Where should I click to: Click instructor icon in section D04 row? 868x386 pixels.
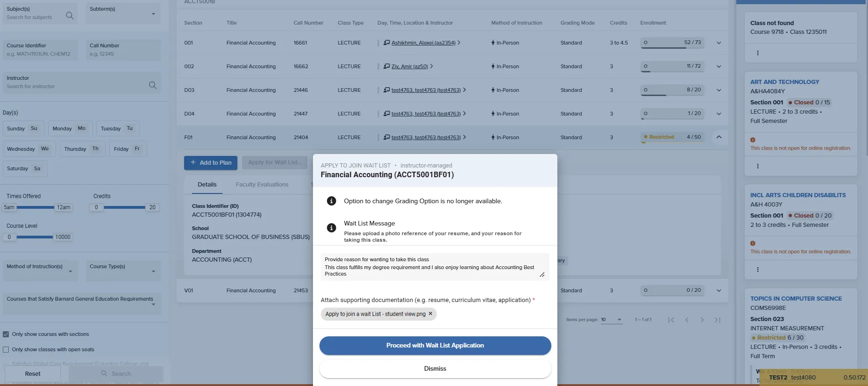pos(387,114)
